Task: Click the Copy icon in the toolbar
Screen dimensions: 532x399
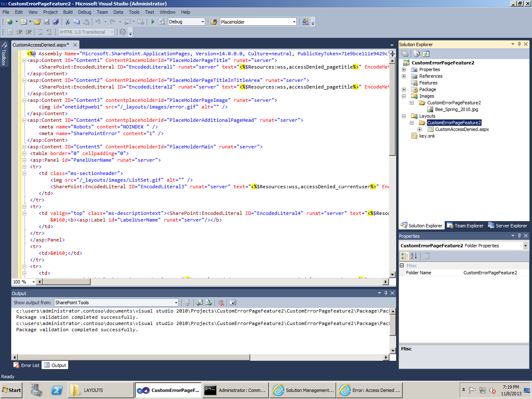Action: click(x=76, y=22)
